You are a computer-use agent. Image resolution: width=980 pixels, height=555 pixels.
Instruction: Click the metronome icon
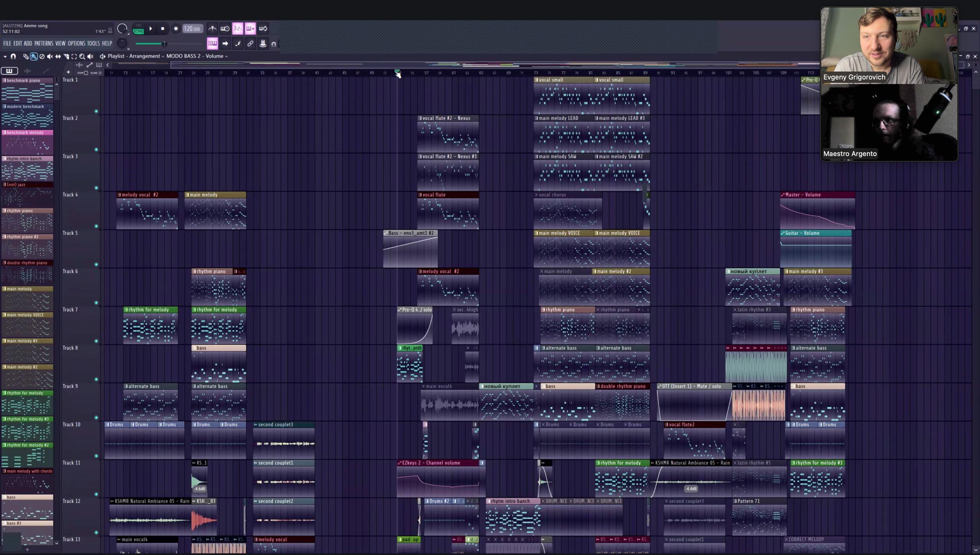pyautogui.click(x=212, y=28)
